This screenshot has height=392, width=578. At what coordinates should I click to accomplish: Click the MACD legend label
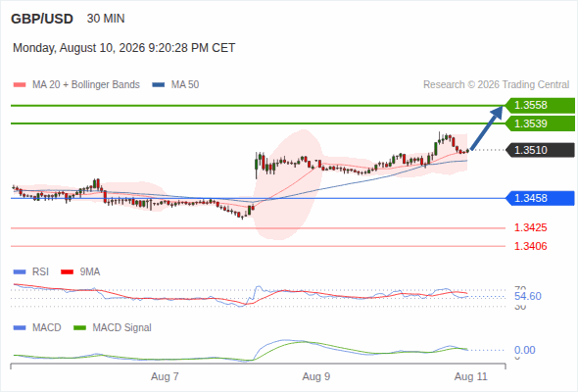(x=47, y=327)
